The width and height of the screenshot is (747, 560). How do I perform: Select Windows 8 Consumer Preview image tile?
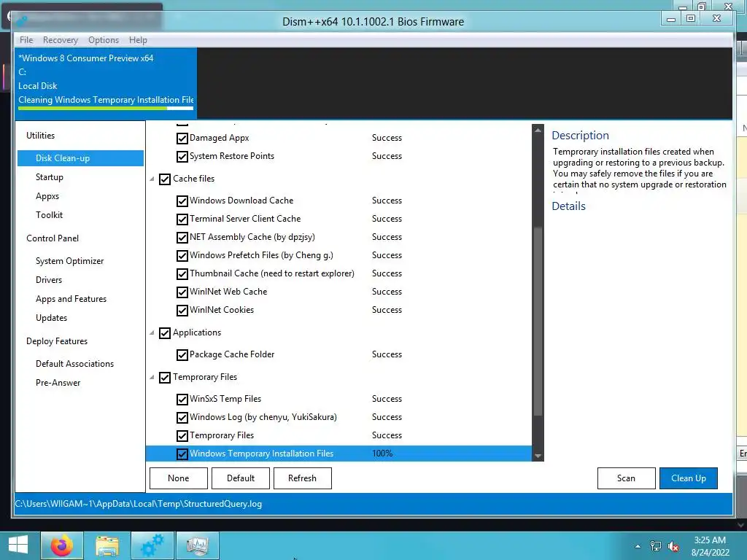pos(106,82)
